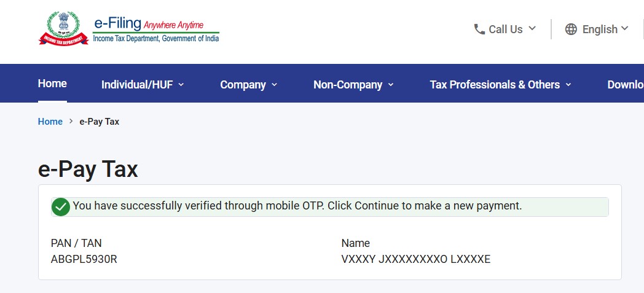Click the Income Tax Department emblem logo
644x293 pixels.
63,28
